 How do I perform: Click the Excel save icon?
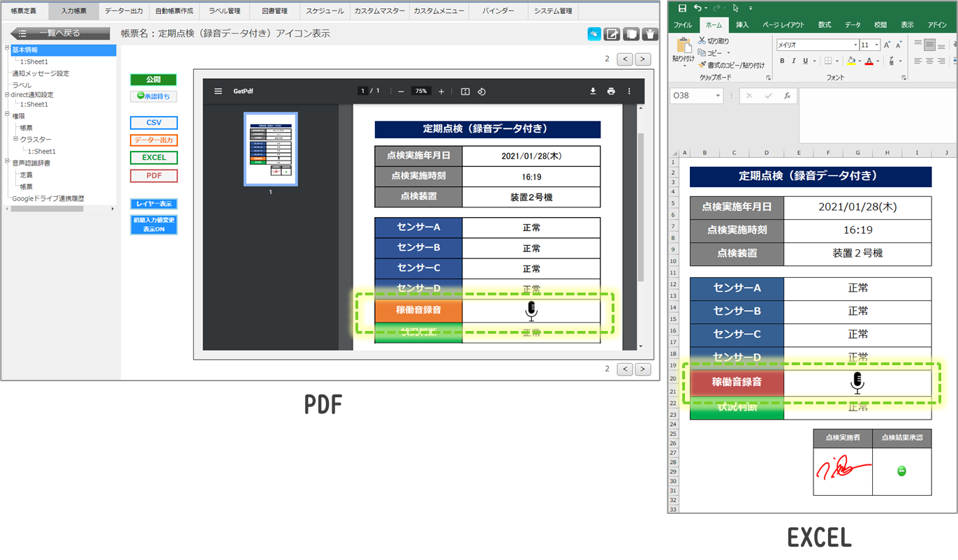pyautogui.click(x=682, y=8)
